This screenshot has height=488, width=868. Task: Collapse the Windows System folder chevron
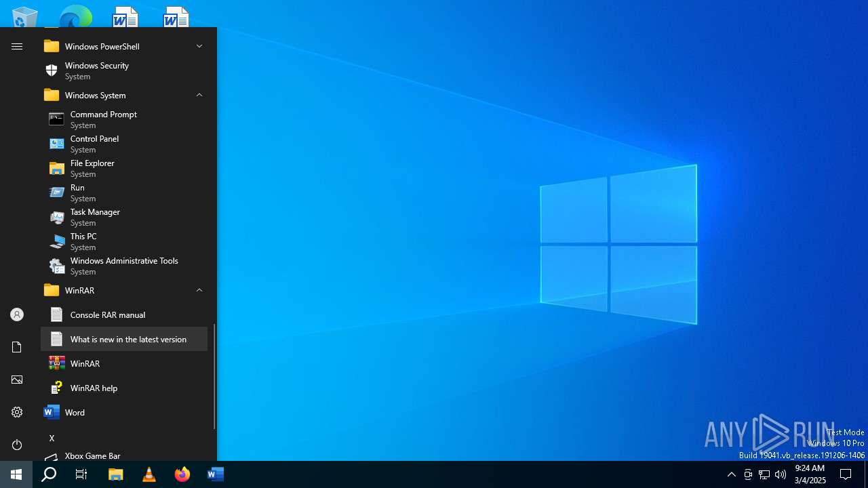pyautogui.click(x=199, y=95)
